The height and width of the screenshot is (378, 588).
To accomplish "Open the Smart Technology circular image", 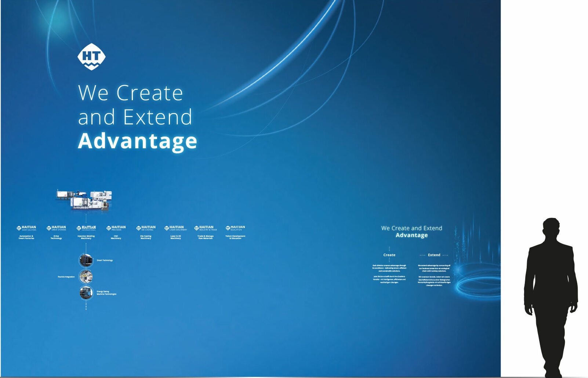I will click(x=86, y=260).
